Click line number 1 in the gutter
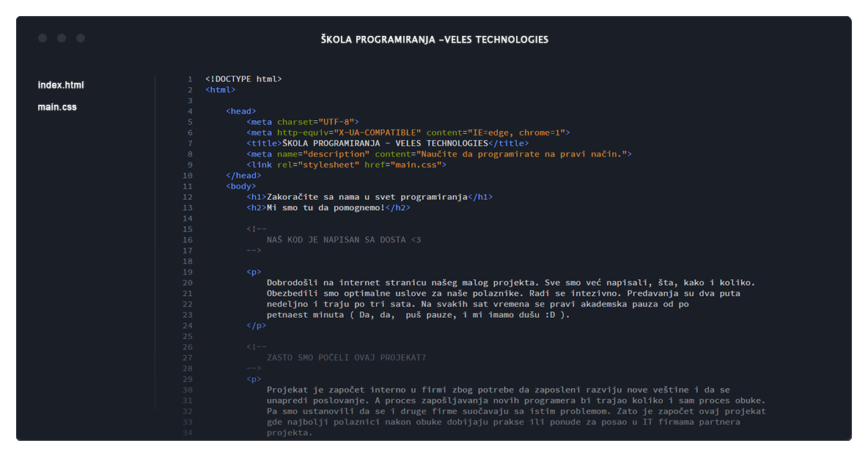The image size is (868, 457). (x=189, y=79)
